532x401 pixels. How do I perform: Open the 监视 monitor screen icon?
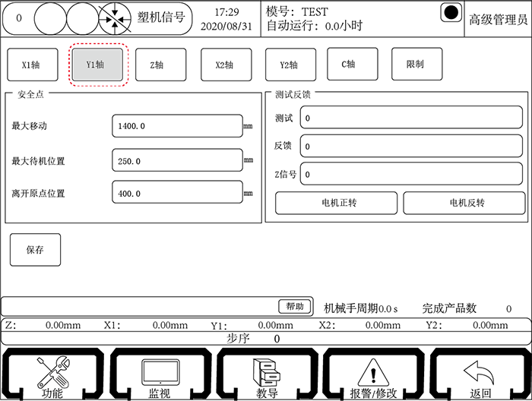160,372
